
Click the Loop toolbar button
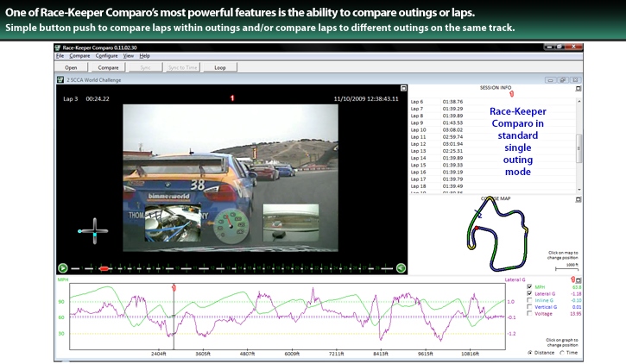(x=219, y=66)
